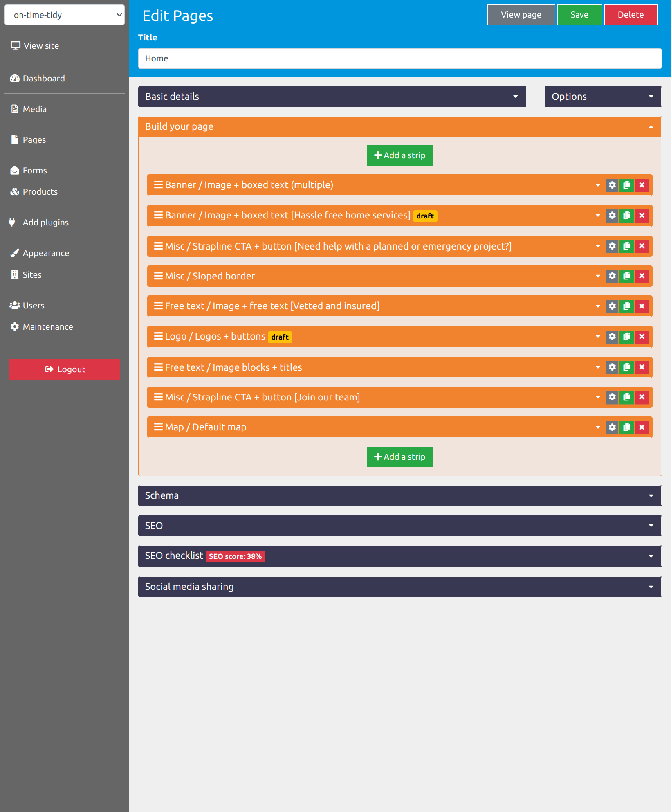Delete the Banner boxed text (multiple) strip
The image size is (671, 812).
click(642, 185)
